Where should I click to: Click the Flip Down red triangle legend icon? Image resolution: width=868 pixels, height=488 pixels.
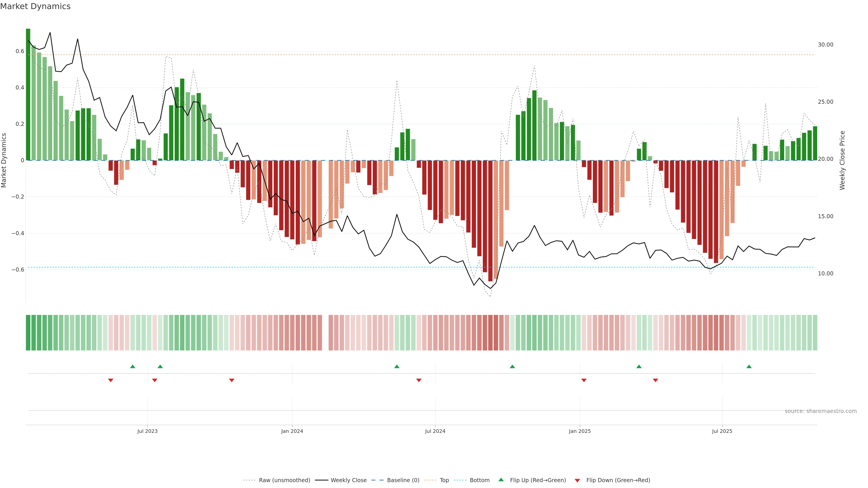point(577,480)
